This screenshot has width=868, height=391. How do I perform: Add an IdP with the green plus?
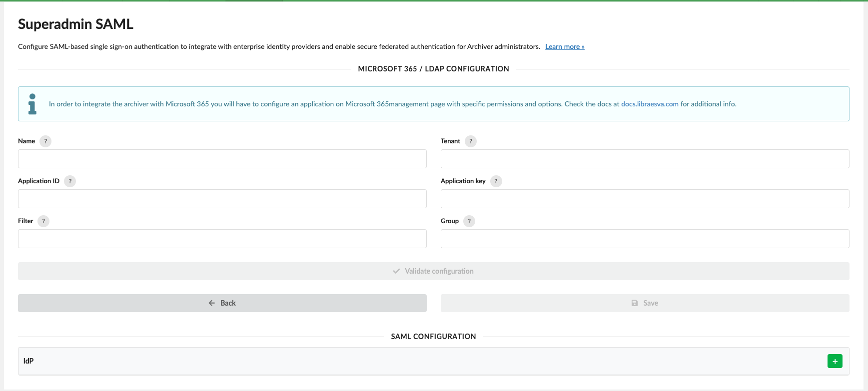(835, 361)
